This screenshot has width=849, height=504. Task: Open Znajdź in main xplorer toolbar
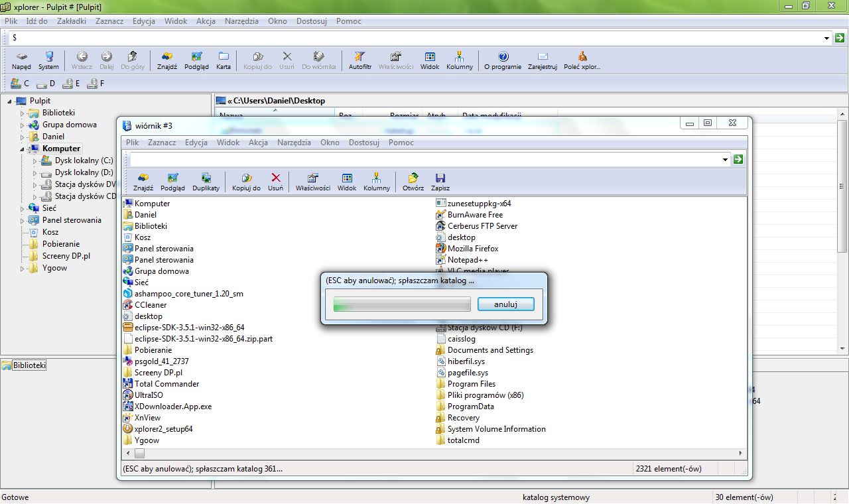pyautogui.click(x=167, y=61)
